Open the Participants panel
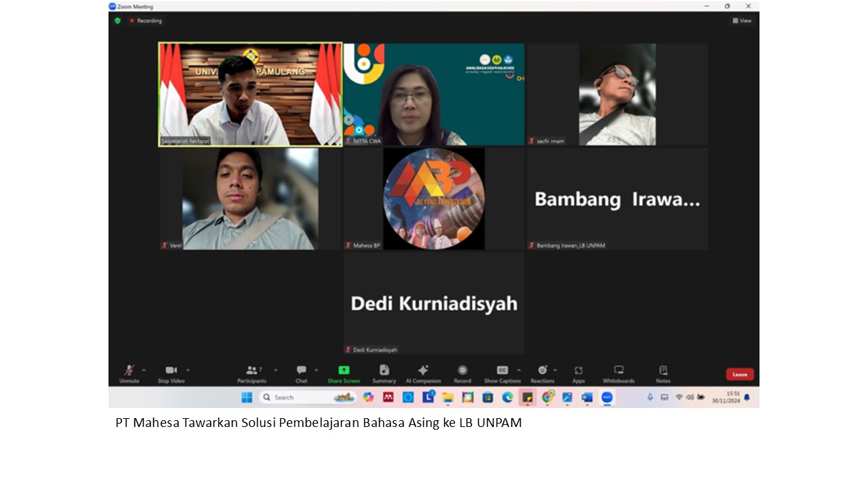868x488 pixels. click(252, 373)
